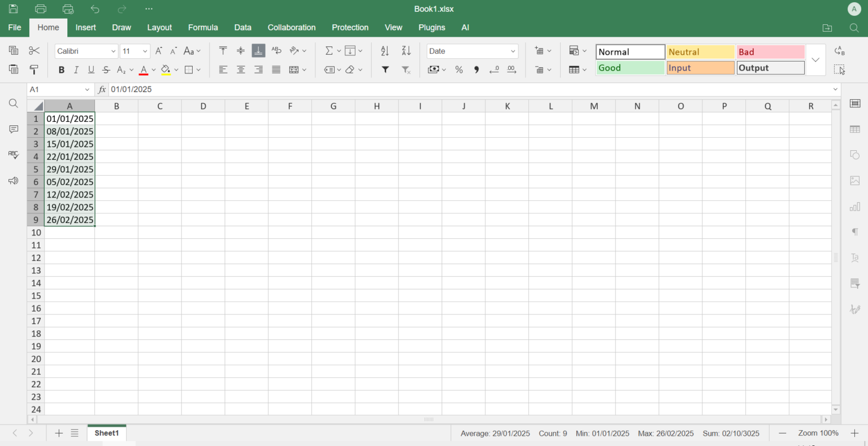Click the Percent style icon

coord(459,69)
